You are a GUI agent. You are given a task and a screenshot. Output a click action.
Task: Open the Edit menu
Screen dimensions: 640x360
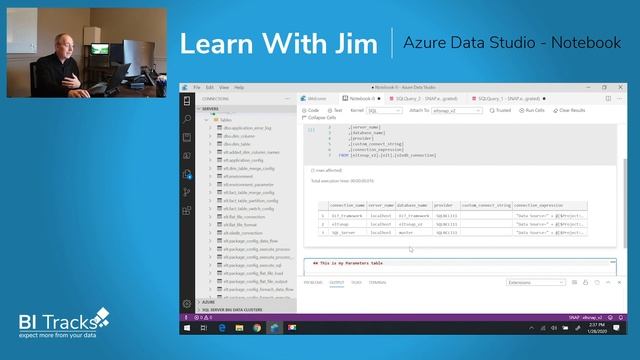(210, 87)
